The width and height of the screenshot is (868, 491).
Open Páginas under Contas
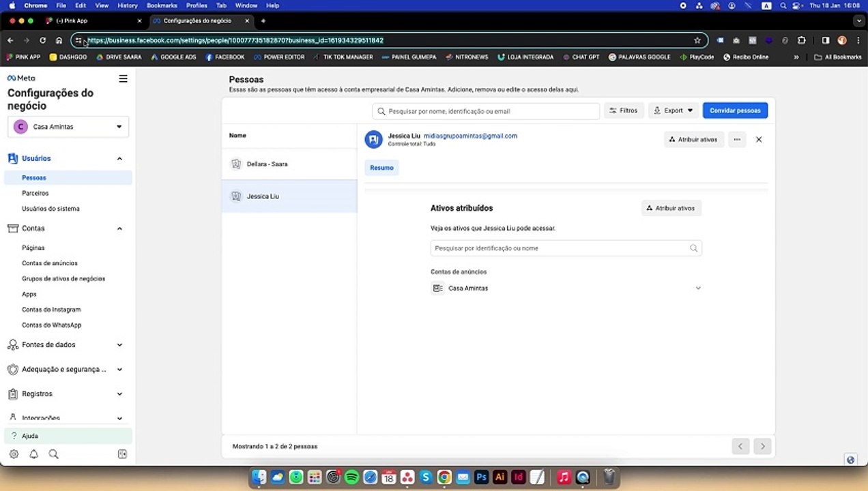33,248
